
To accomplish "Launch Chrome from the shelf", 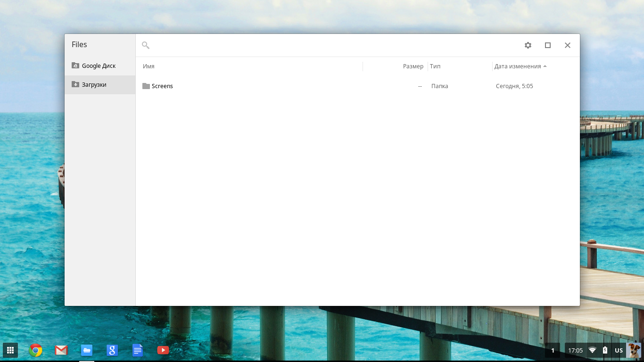I will pyautogui.click(x=36, y=350).
